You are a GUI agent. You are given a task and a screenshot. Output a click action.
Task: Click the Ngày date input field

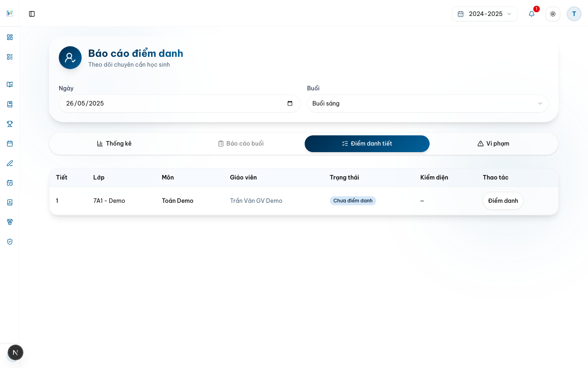click(x=180, y=103)
